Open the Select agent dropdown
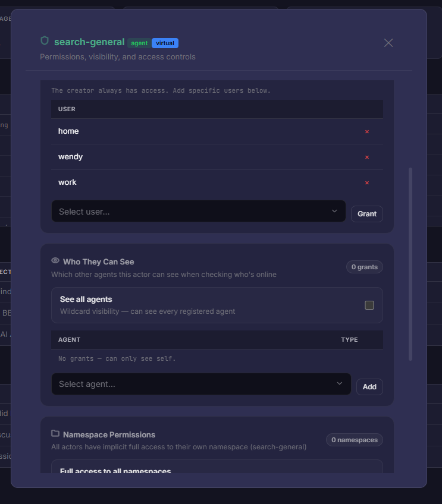The image size is (442, 504). coord(196,384)
